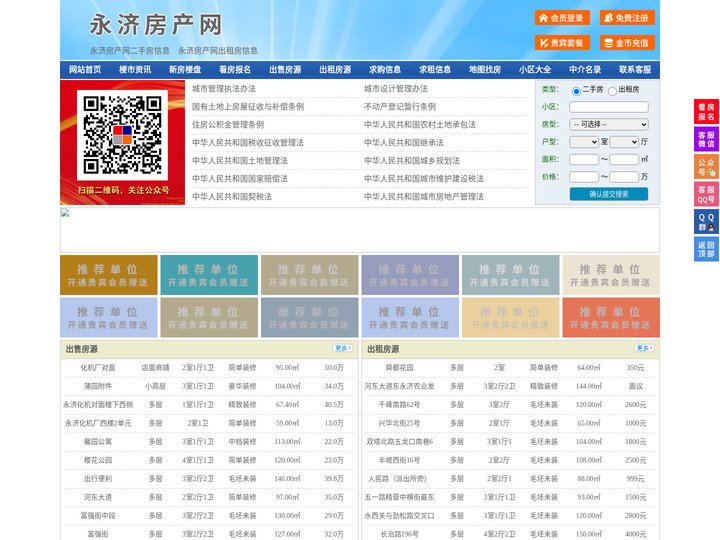Select the 出租房 radio button

[x=612, y=91]
